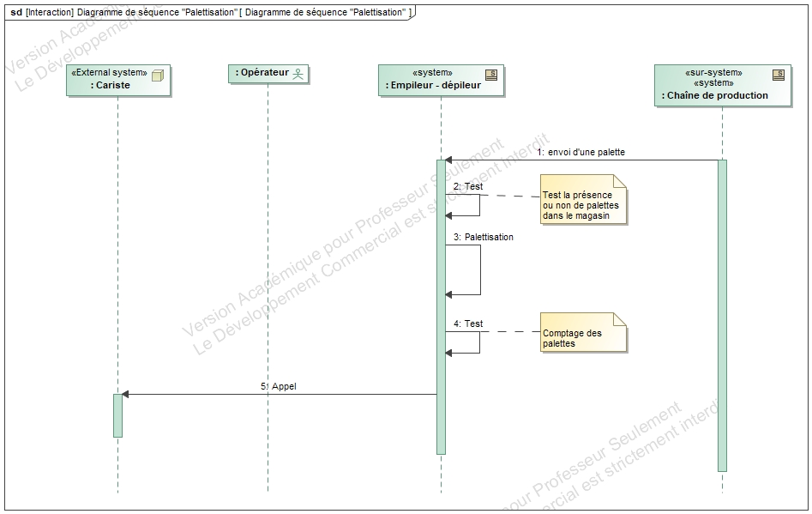The image size is (812, 514).
Task: Click the Cariste activation bar
Action: [118, 415]
